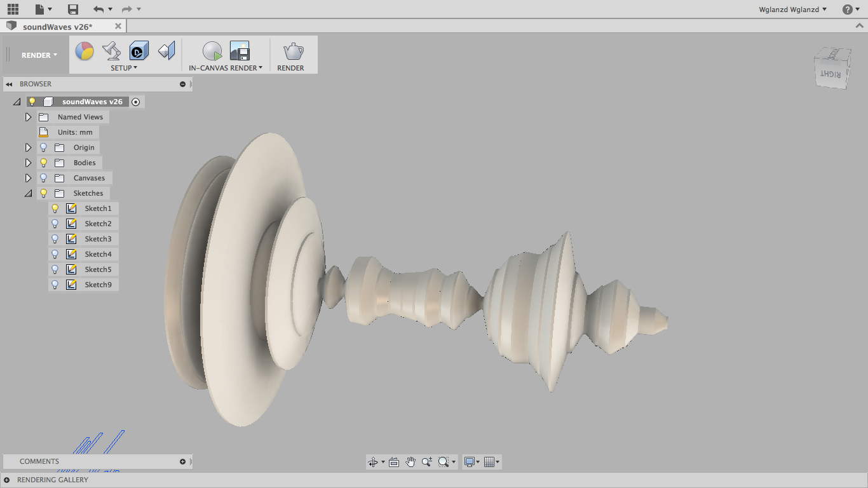Screen dimensions: 868x488
Task: Open the data panel grid icon
Action: click(13, 9)
